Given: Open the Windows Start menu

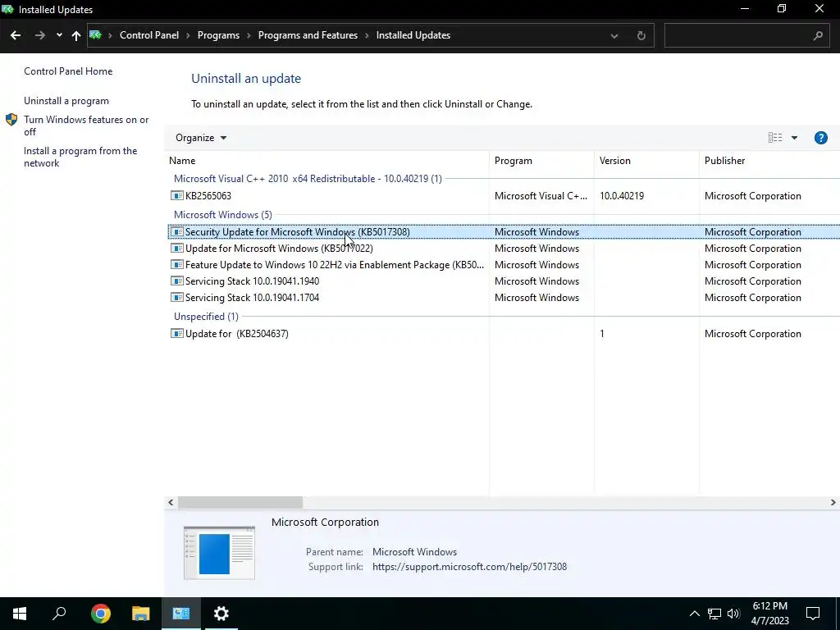Looking at the screenshot, I should click(20, 614).
